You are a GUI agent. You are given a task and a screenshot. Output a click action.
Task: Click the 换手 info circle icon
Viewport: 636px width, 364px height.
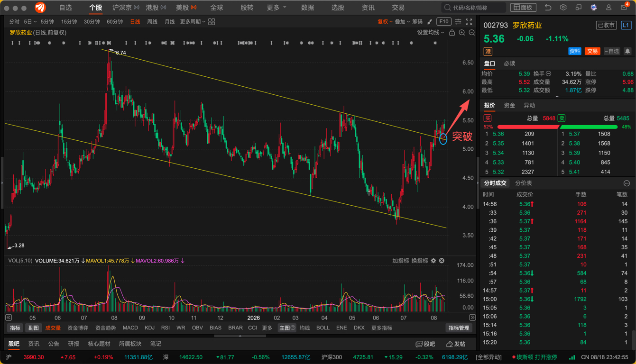point(549,74)
